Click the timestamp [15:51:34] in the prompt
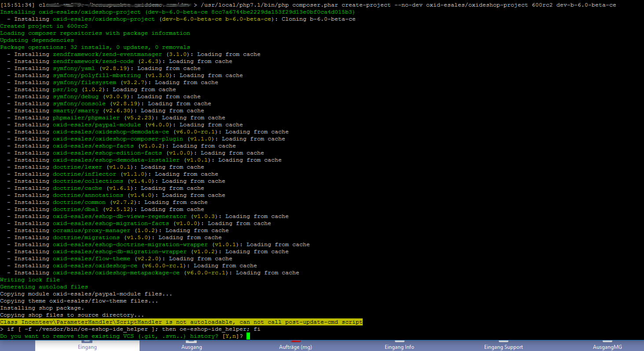This screenshot has height=351, width=644. pos(18,5)
